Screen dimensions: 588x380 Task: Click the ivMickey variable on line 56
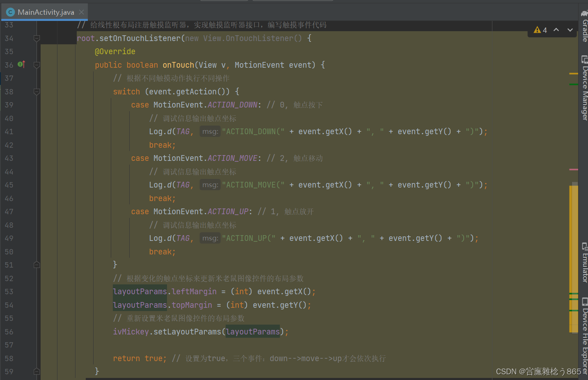click(x=131, y=332)
